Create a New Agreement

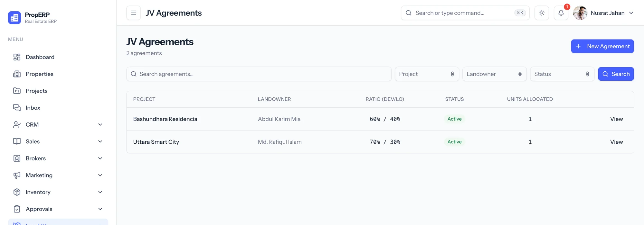coord(602,46)
